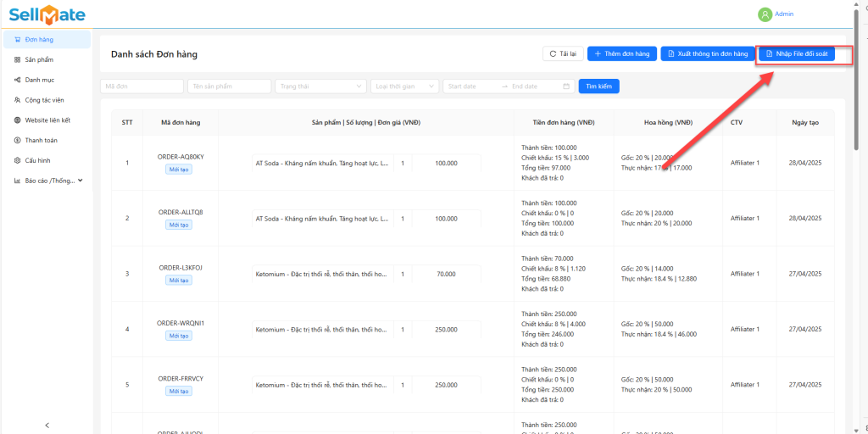Click the grid icon beside Sản phẩm
868x434 pixels.
coord(18,59)
